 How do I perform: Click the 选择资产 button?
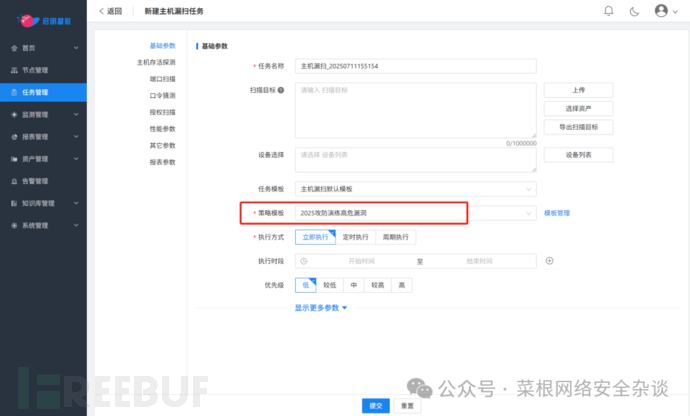click(x=578, y=109)
